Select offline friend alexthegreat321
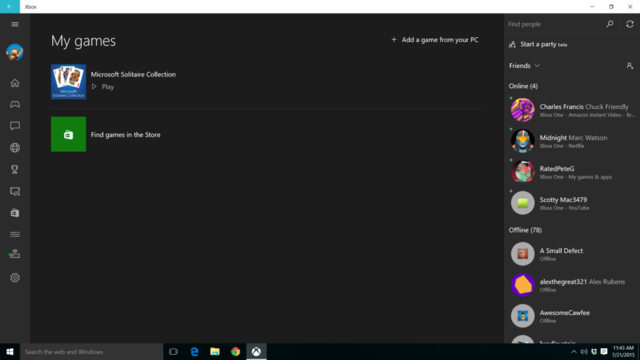The width and height of the screenshot is (640, 360). (571, 285)
